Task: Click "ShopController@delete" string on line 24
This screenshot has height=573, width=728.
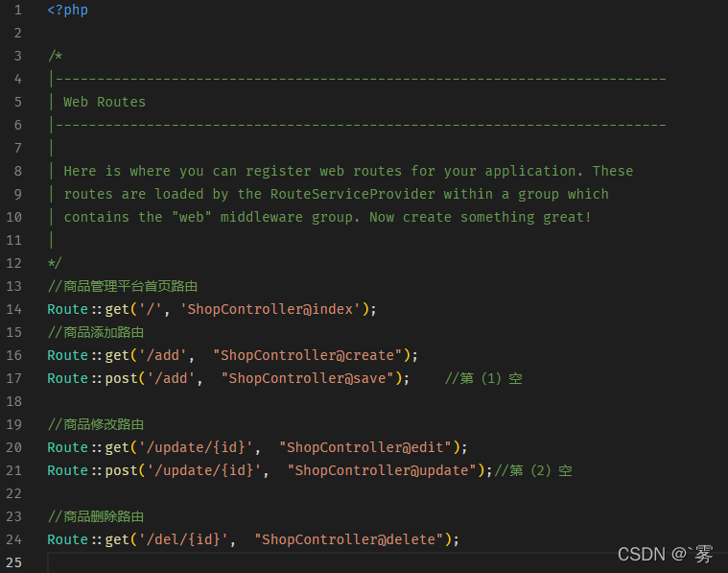Action: [349, 539]
